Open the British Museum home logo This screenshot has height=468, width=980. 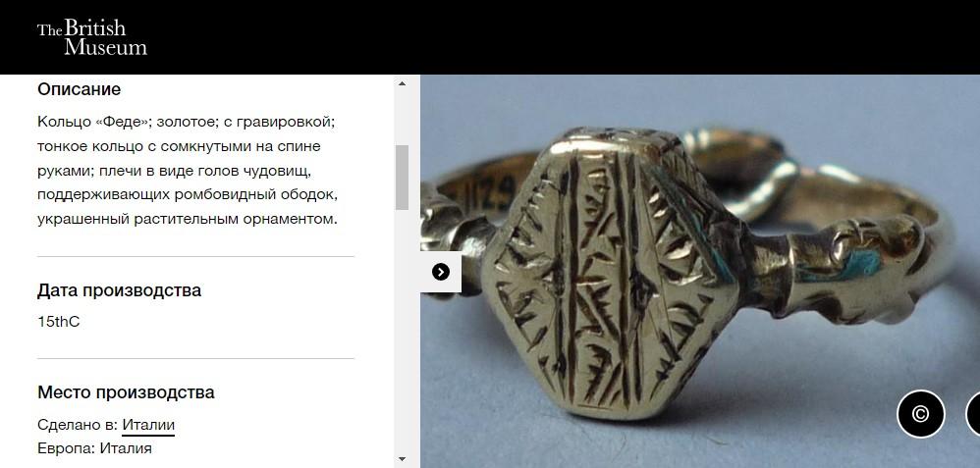(x=92, y=37)
